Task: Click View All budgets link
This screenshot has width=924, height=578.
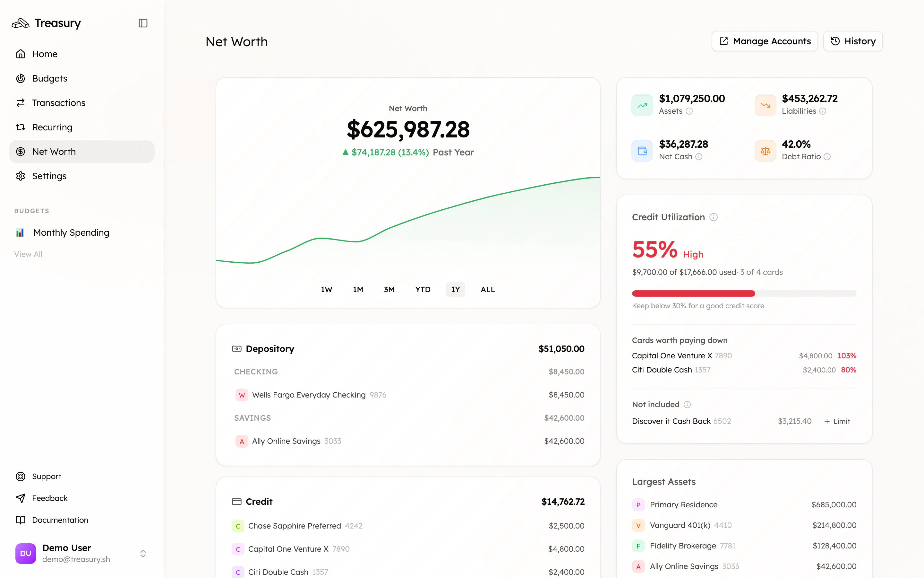Action: [28, 254]
